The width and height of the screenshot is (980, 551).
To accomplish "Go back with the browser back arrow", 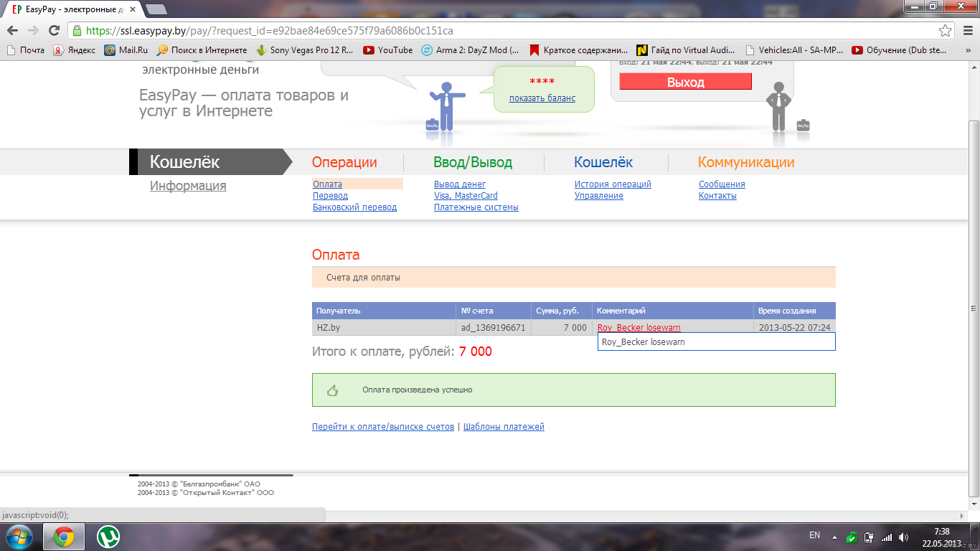I will (x=12, y=31).
